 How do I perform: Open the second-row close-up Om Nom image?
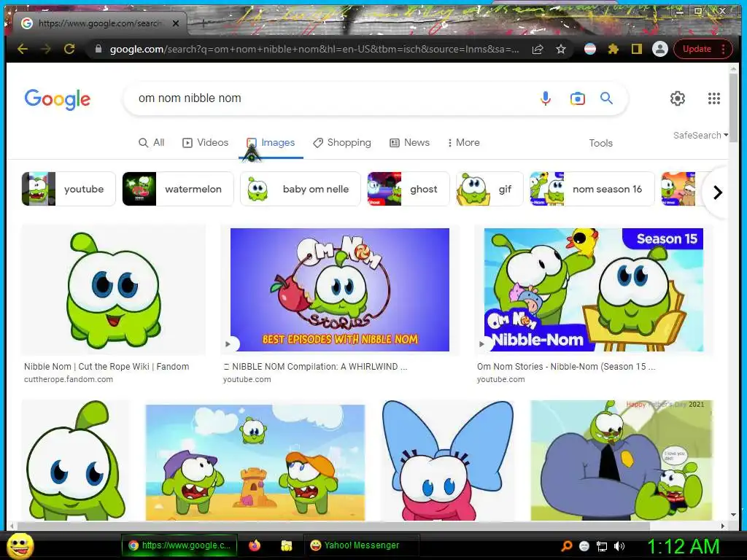pos(76,461)
